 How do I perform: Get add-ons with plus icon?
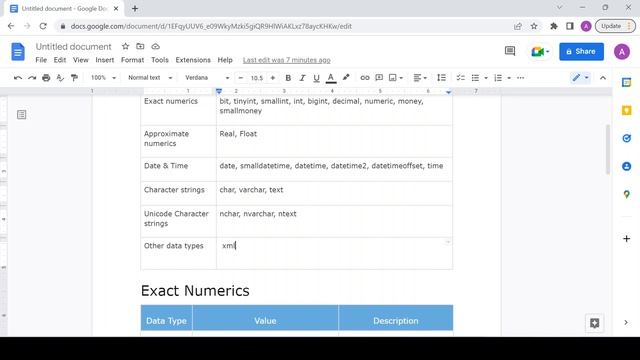coord(627,238)
